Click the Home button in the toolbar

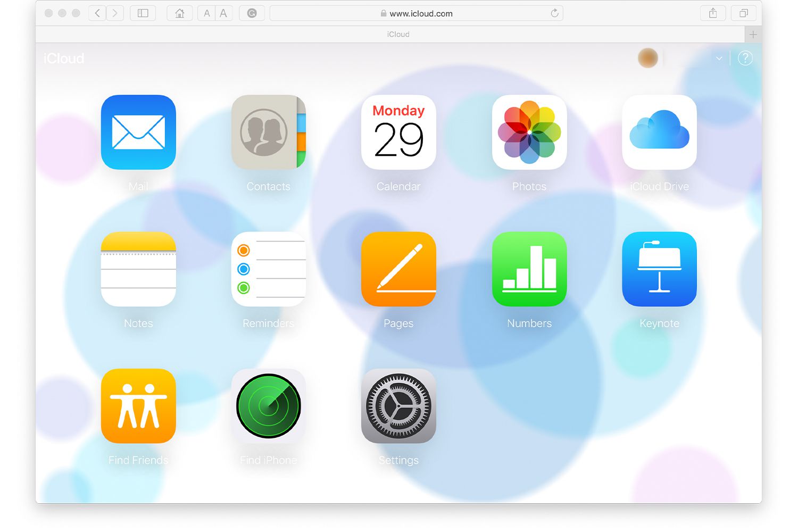pos(180,13)
